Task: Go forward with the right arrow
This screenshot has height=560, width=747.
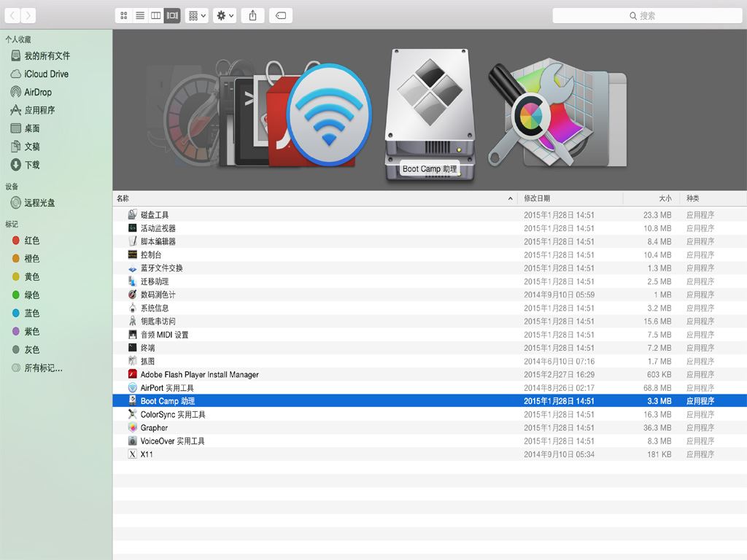Action: (28, 16)
